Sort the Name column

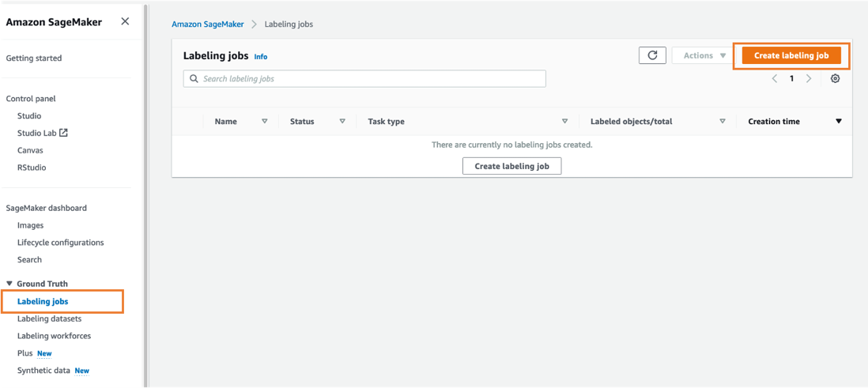pos(265,122)
